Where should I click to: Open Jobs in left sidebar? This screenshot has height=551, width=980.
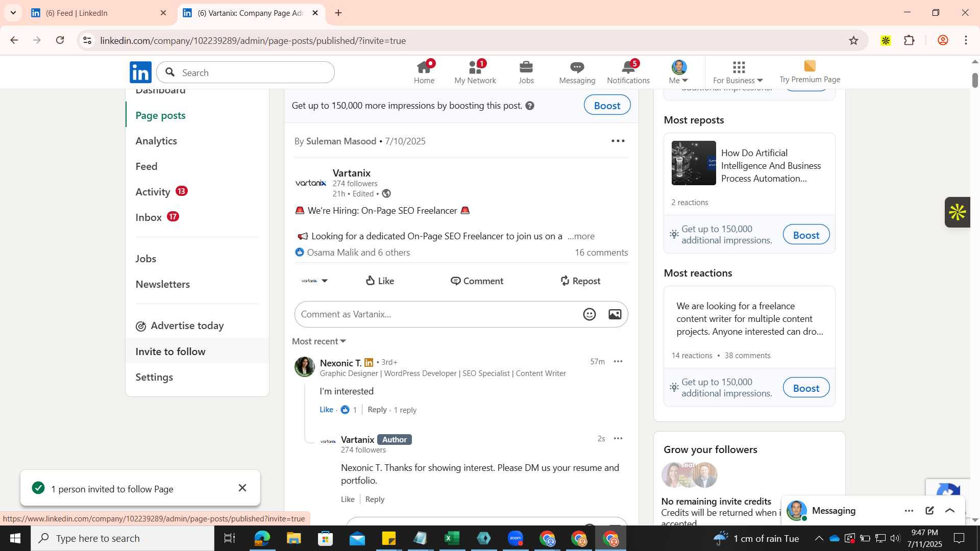[146, 259]
